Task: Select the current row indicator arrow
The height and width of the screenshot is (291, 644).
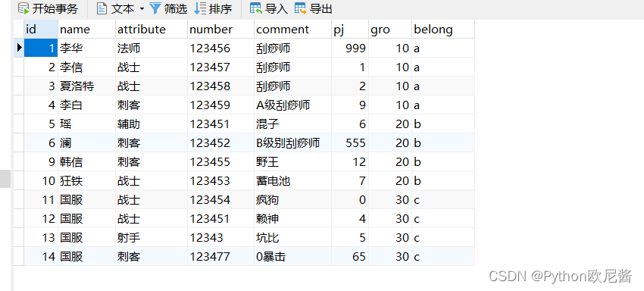Action: 19,48
